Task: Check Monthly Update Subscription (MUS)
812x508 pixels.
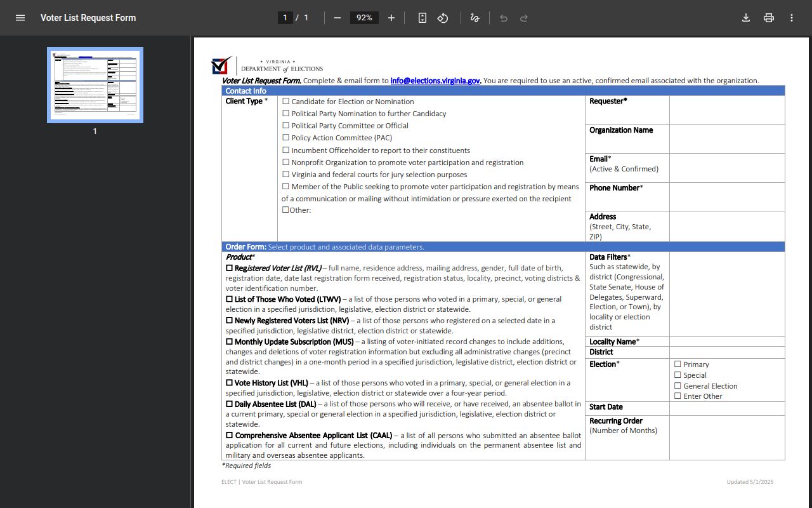Action: point(230,341)
